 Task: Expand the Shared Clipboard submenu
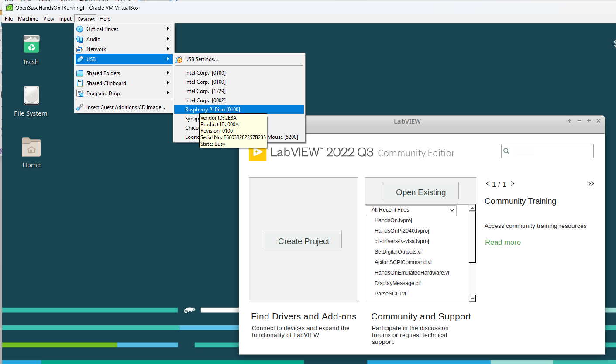pos(168,83)
